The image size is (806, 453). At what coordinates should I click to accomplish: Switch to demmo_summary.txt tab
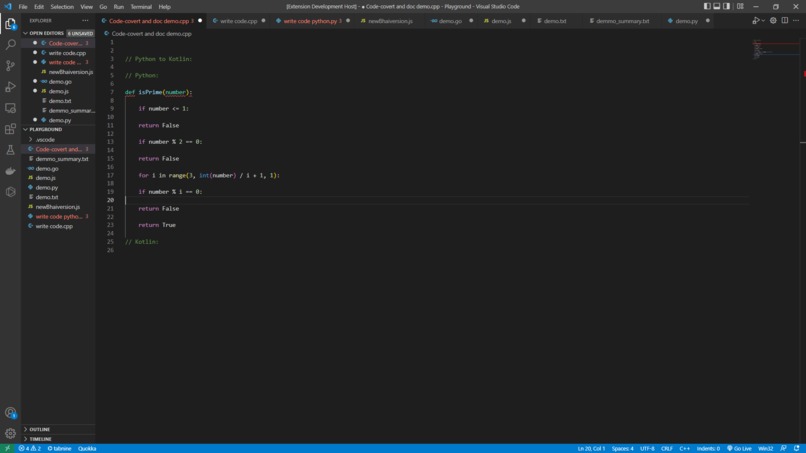(x=622, y=21)
